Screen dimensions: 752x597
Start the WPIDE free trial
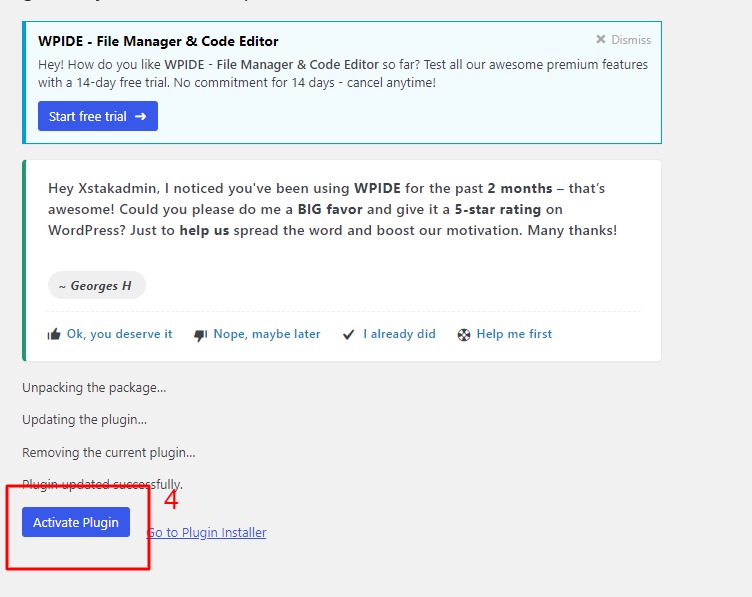click(x=98, y=116)
